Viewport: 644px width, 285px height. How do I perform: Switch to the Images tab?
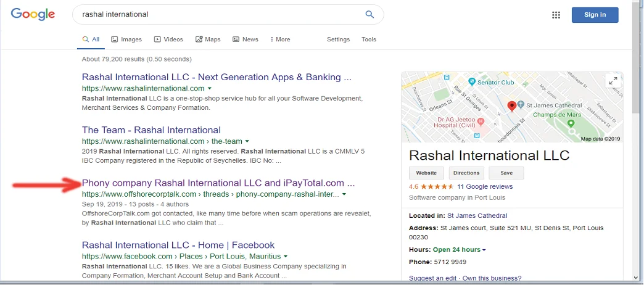126,39
